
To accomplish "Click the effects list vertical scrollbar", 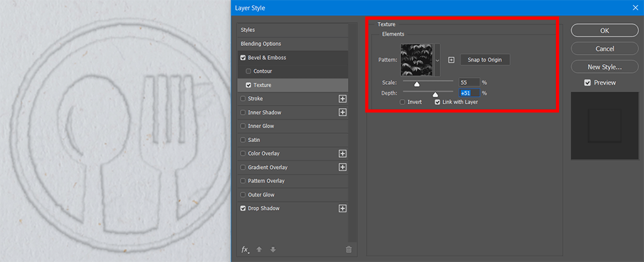I will (x=351, y=132).
